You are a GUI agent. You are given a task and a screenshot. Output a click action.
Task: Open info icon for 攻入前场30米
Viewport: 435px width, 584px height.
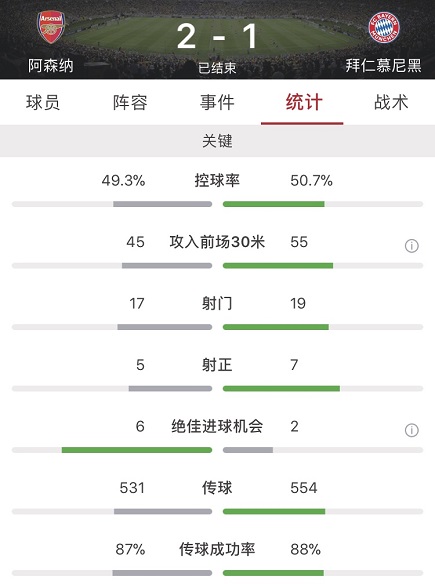click(412, 246)
